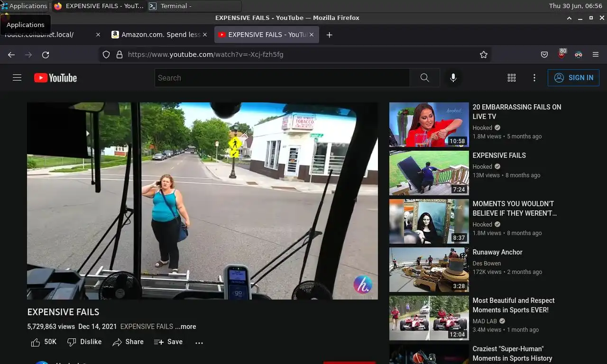
Task: Open more actions ellipsis below video
Action: 199,342
